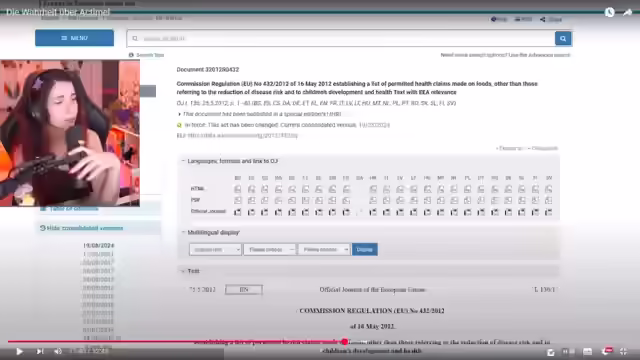640x360 pixels.
Task: Open EN Official Journal link icon
Action: coord(332,212)
